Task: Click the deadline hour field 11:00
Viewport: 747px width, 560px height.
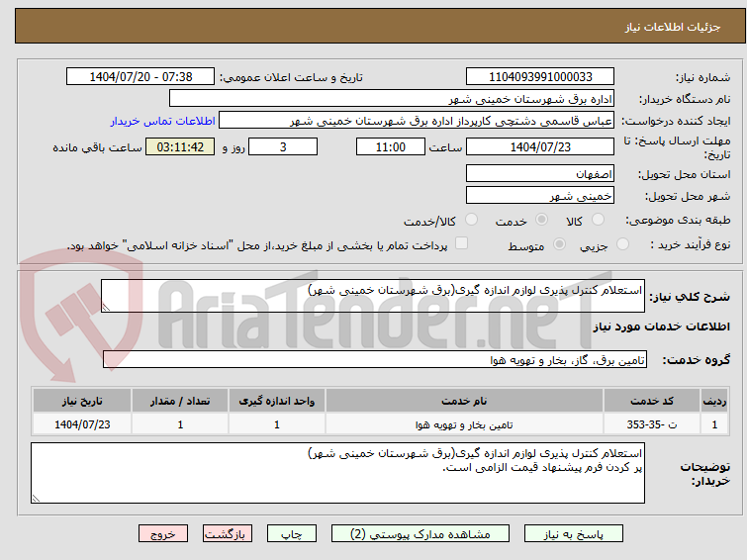Action: coord(391,146)
